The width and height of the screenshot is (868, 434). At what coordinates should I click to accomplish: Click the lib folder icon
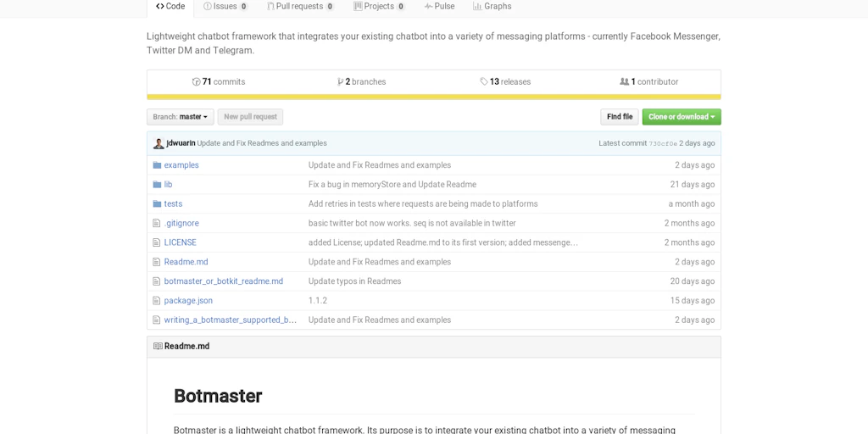tap(157, 184)
